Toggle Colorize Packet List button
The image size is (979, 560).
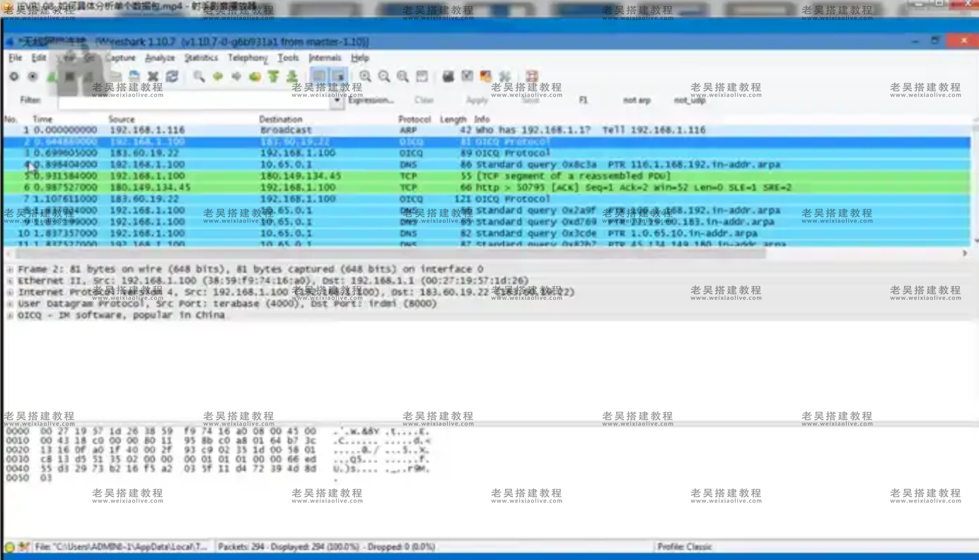[x=319, y=76]
